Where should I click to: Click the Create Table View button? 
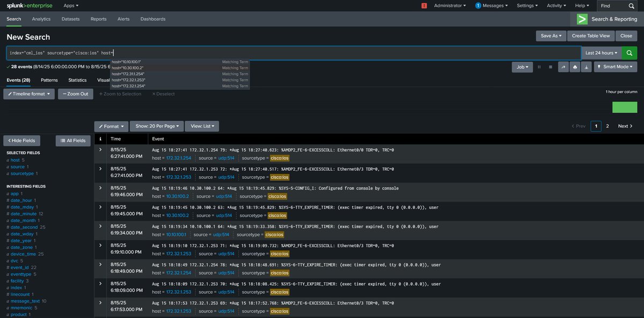pyautogui.click(x=591, y=35)
